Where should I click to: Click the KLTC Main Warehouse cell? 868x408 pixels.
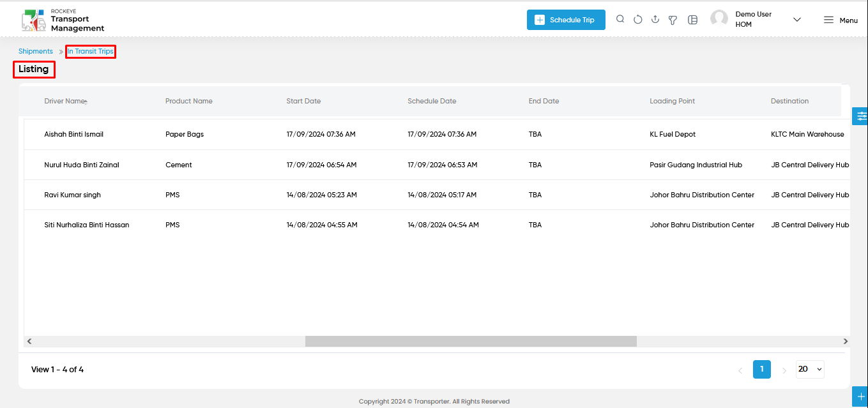[807, 134]
